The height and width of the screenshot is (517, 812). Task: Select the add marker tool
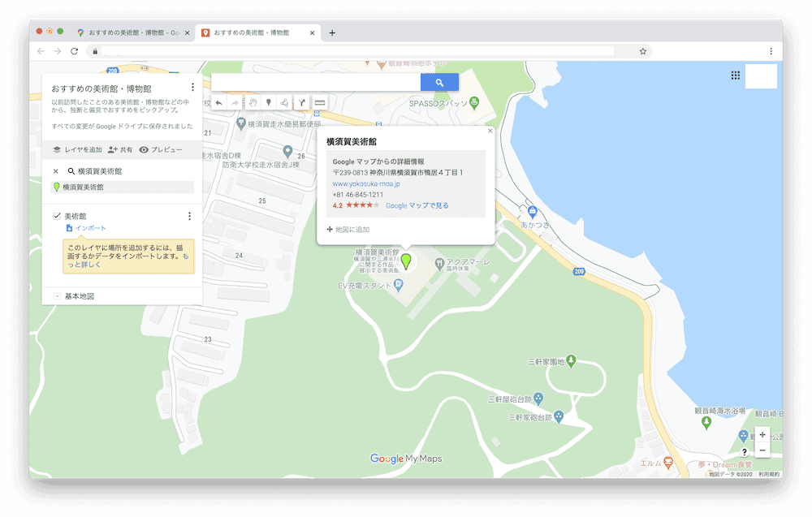(268, 102)
